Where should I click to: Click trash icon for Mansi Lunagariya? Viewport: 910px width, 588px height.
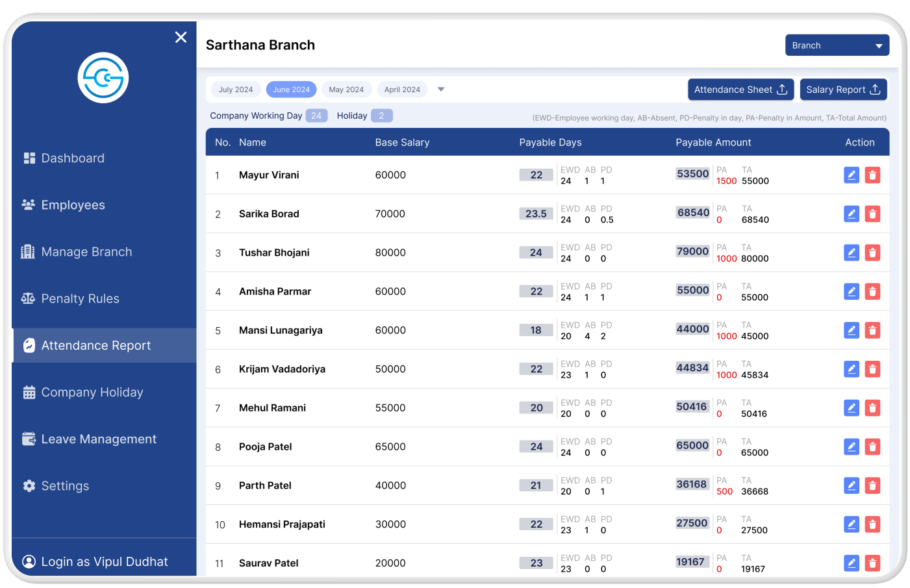click(872, 330)
